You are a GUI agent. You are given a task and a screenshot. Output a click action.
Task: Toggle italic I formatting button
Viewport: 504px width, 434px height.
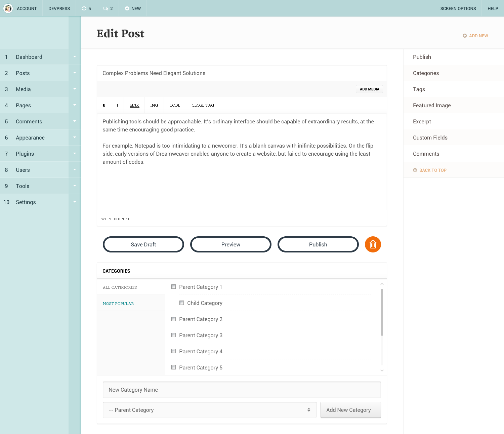click(x=117, y=105)
